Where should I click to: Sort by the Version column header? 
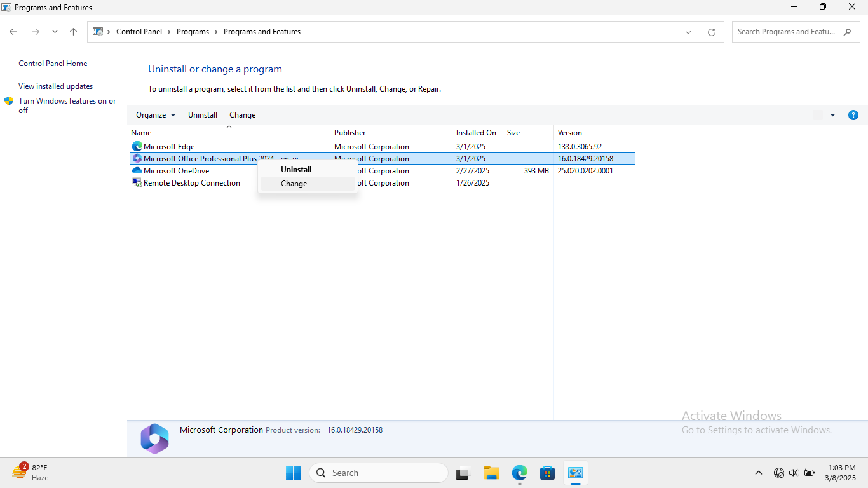(x=594, y=133)
